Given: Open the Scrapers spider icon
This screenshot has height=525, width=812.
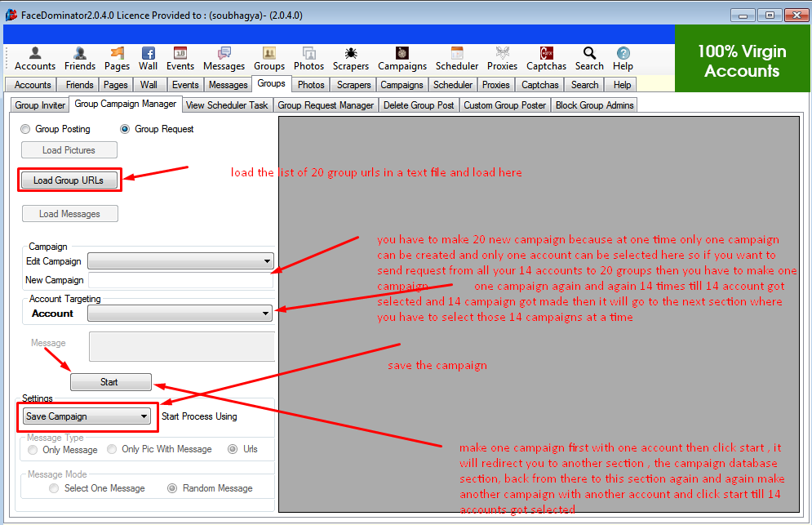Looking at the screenshot, I should click(x=351, y=59).
